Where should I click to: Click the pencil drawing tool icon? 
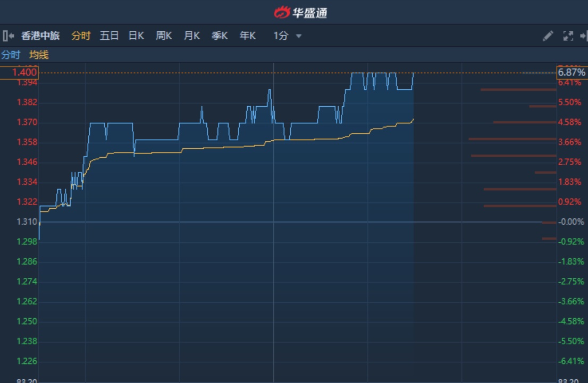pyautogui.click(x=548, y=36)
